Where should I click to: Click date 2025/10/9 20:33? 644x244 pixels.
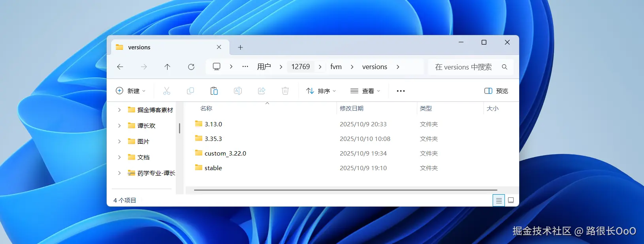click(363, 124)
